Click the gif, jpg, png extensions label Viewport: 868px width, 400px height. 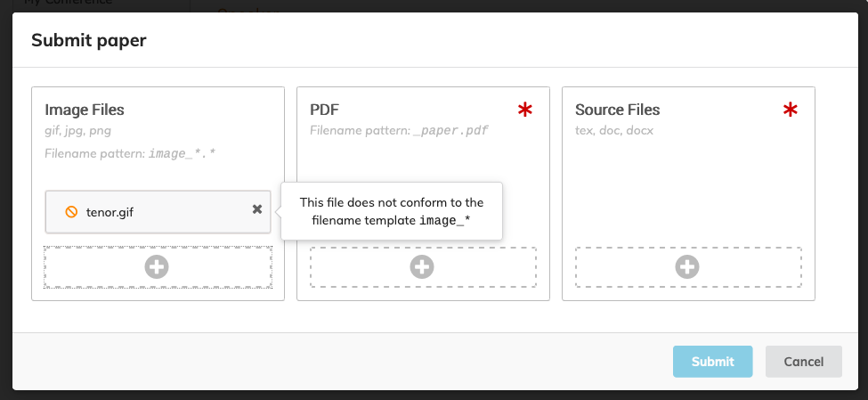pyautogui.click(x=78, y=131)
